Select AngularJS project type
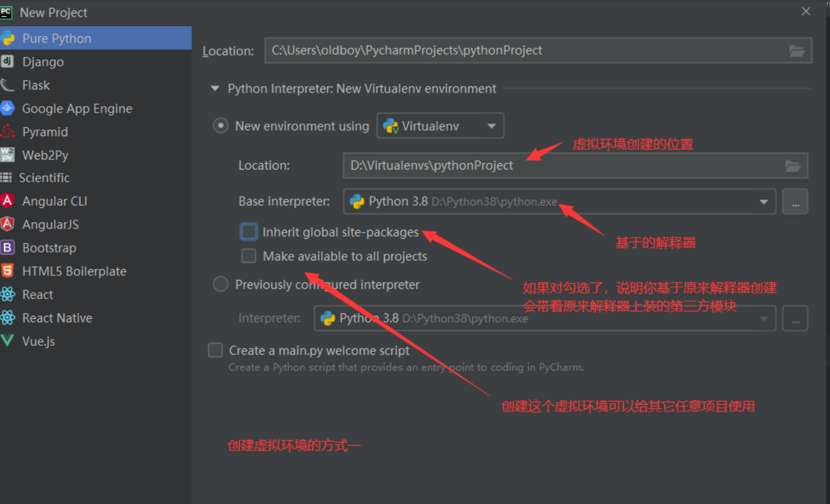 pos(96,224)
